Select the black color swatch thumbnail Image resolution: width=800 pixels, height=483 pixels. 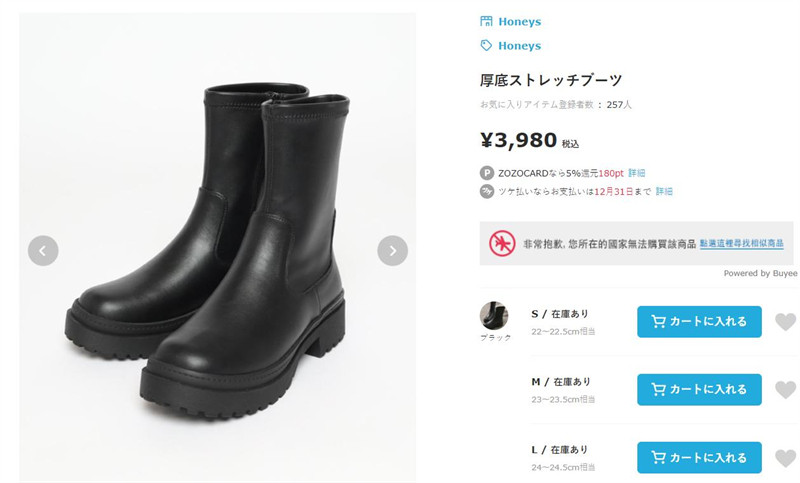pyautogui.click(x=494, y=316)
